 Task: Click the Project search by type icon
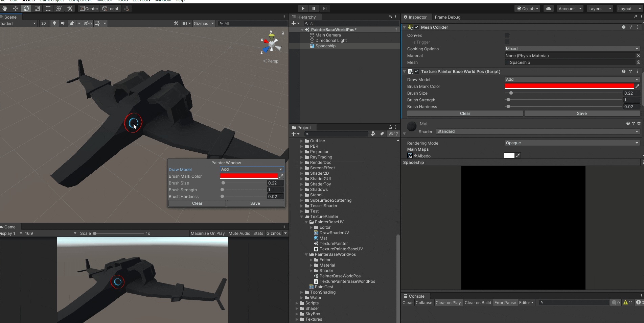(373, 134)
